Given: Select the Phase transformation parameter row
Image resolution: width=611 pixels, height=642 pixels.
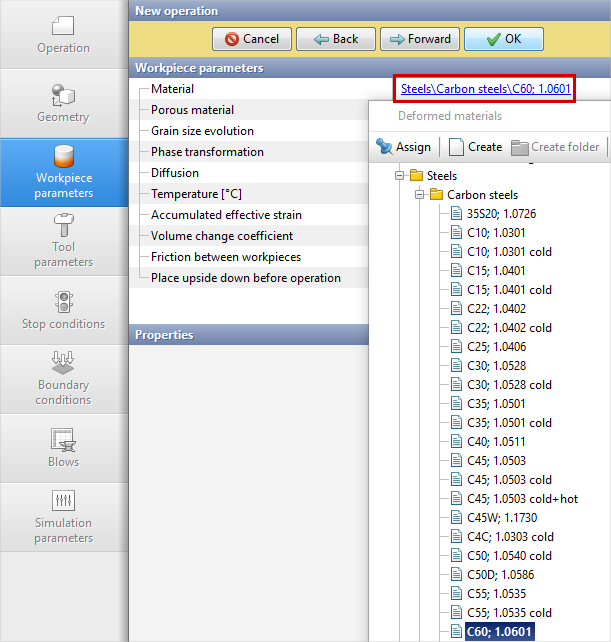Looking at the screenshot, I should pos(207,152).
